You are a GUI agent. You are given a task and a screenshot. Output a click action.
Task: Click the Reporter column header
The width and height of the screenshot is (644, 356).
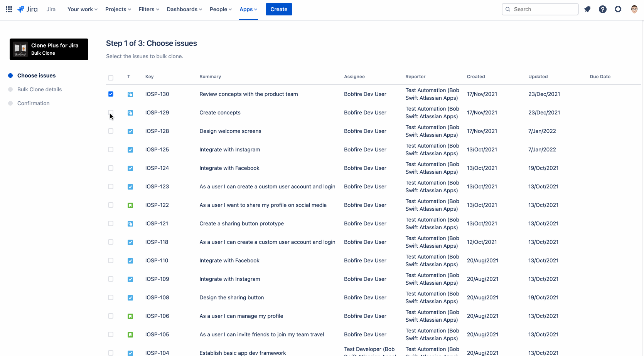pyautogui.click(x=415, y=77)
